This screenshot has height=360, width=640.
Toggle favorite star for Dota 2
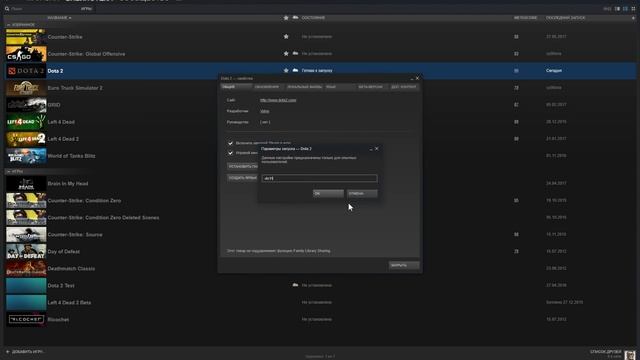[x=286, y=71]
